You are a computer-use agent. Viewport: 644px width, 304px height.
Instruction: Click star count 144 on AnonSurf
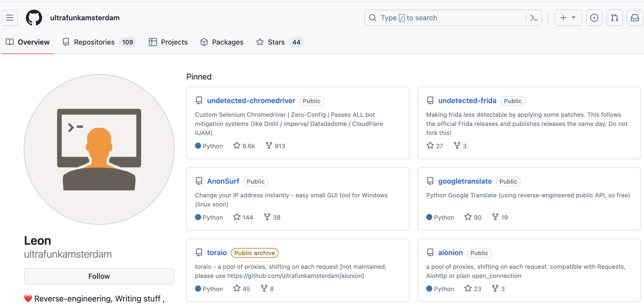tap(243, 217)
